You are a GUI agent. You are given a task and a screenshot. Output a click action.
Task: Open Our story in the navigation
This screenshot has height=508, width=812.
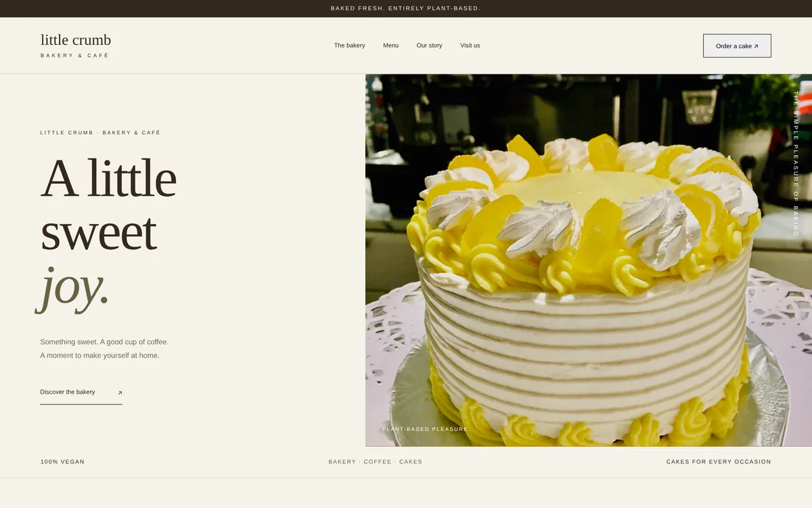coord(429,45)
